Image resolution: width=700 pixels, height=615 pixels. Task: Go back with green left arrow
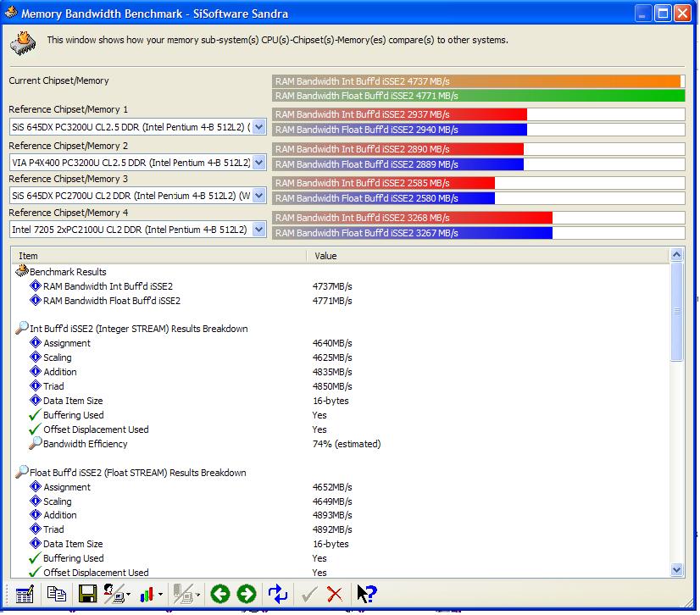pyautogui.click(x=219, y=594)
